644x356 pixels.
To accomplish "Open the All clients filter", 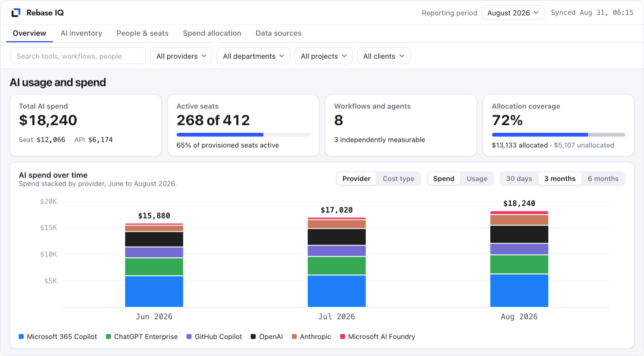I will (384, 56).
